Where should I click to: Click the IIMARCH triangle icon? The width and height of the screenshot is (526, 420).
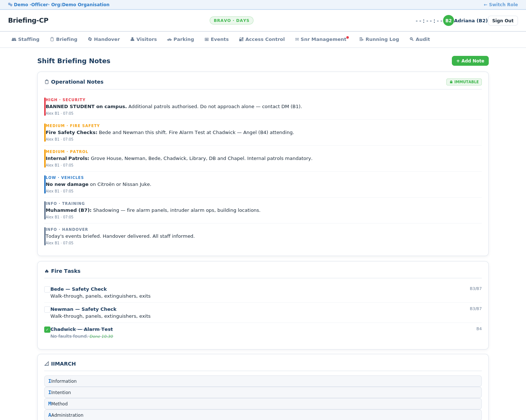[47, 364]
